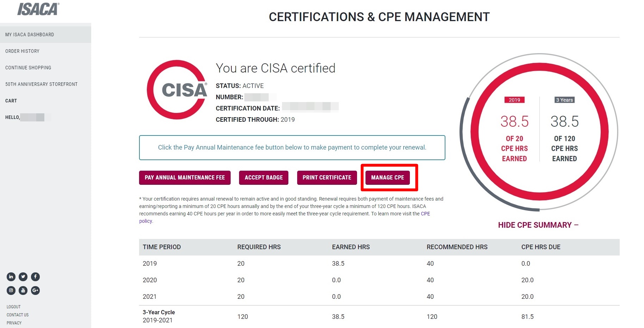Go to Order History
This screenshot has height=328, width=644.
[x=22, y=51]
